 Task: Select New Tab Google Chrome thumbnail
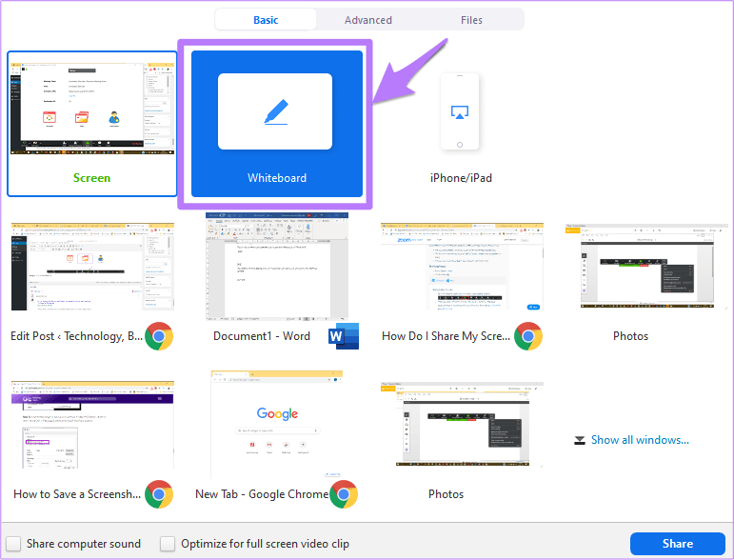click(x=277, y=425)
